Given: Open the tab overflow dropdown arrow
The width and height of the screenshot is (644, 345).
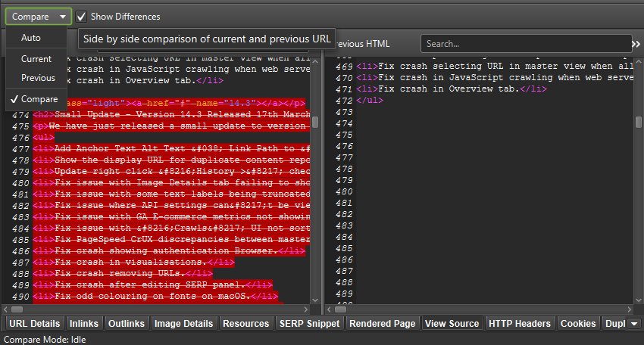Looking at the screenshot, I should 634,324.
